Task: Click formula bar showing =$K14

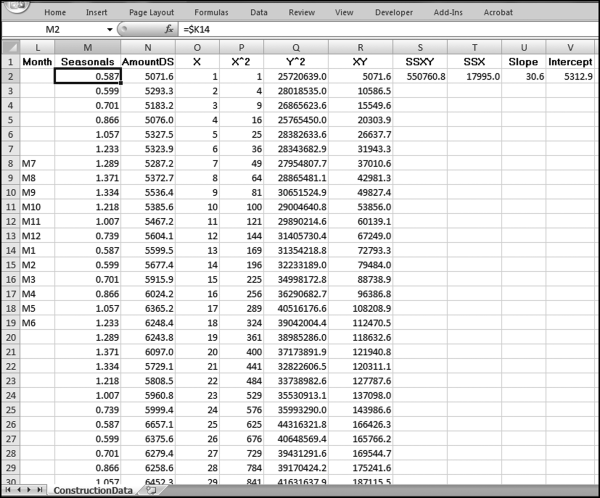Action: (x=386, y=29)
